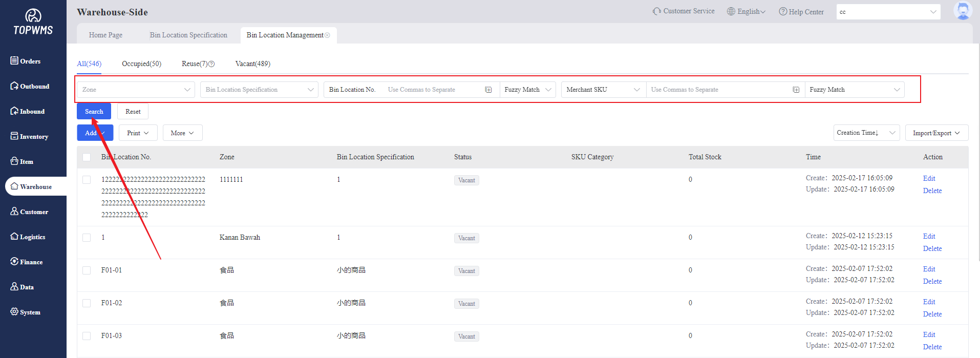Image resolution: width=980 pixels, height=358 pixels.
Task: Click Delete link for F01-02 row
Action: [932, 314]
